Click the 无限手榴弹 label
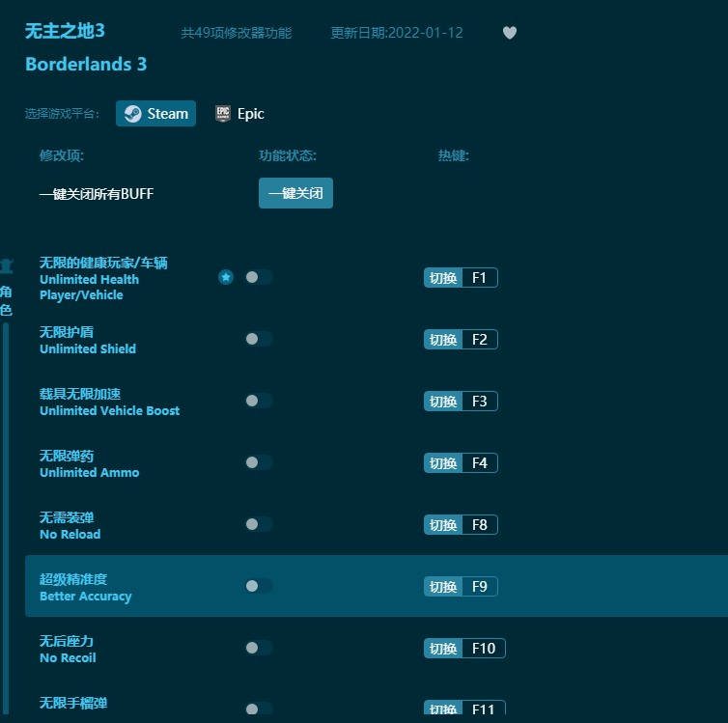The image size is (728, 723). pos(73,703)
